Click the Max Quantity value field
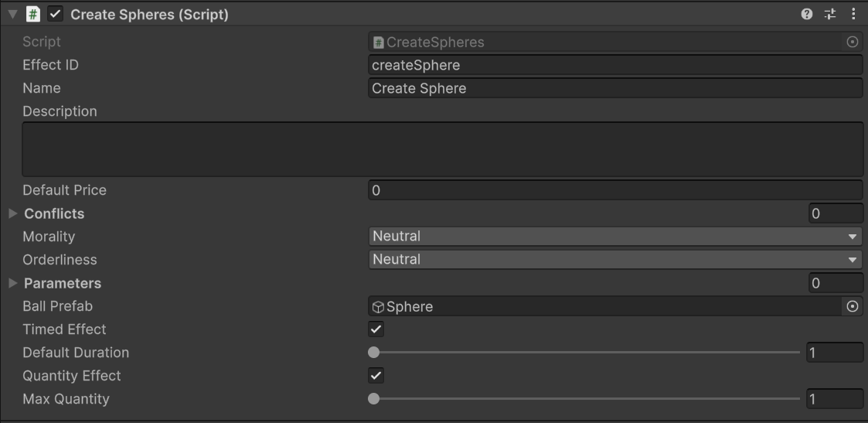Screen dimensions: 868x423 pyautogui.click(x=836, y=399)
